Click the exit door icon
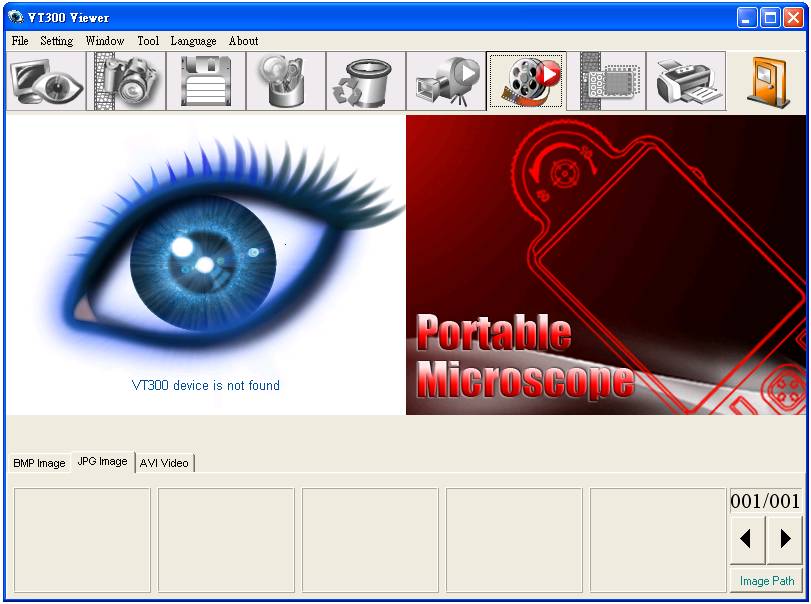 (x=768, y=81)
